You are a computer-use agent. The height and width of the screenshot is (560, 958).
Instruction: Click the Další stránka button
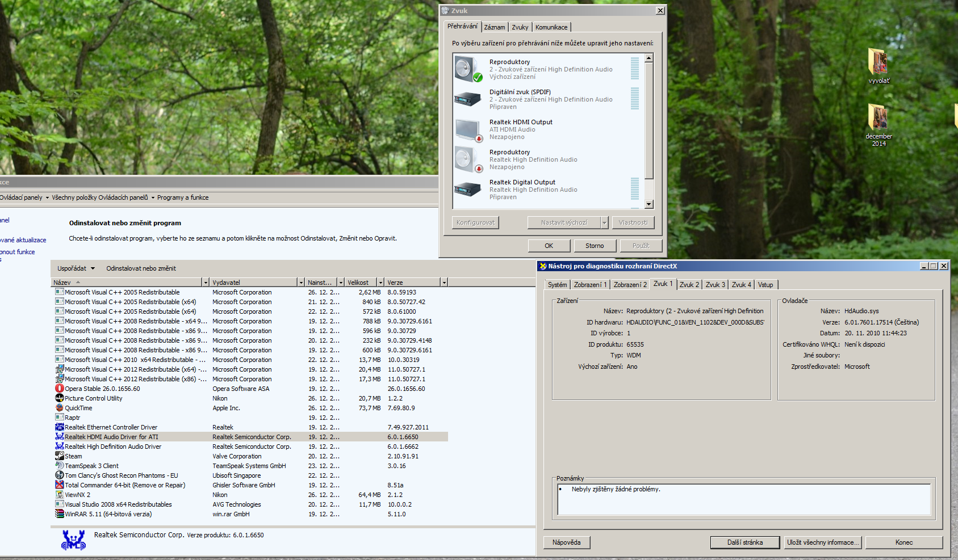(x=745, y=542)
